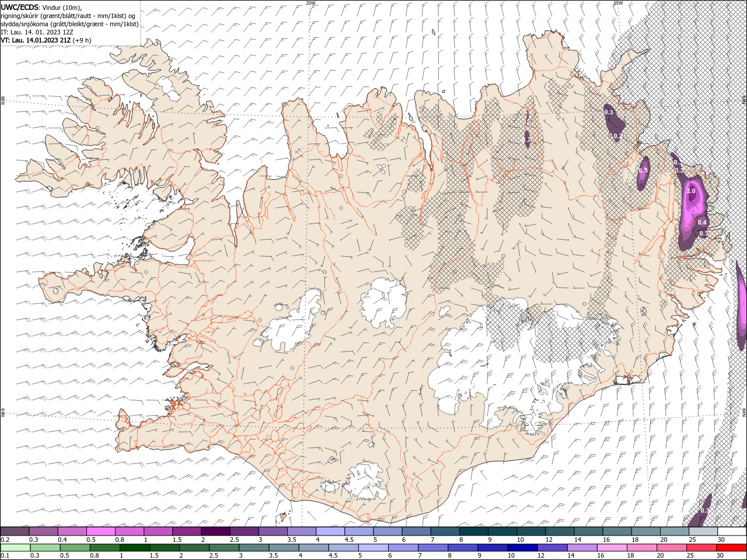Pick the darkest purple 2–2.5 swatch, top row
This screenshot has height=560, width=747.
coord(215,531)
